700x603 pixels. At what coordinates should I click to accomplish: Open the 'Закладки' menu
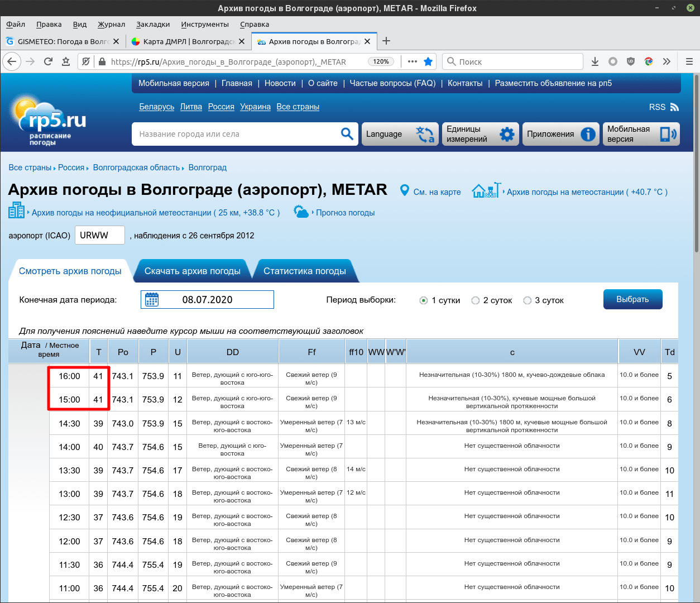153,24
